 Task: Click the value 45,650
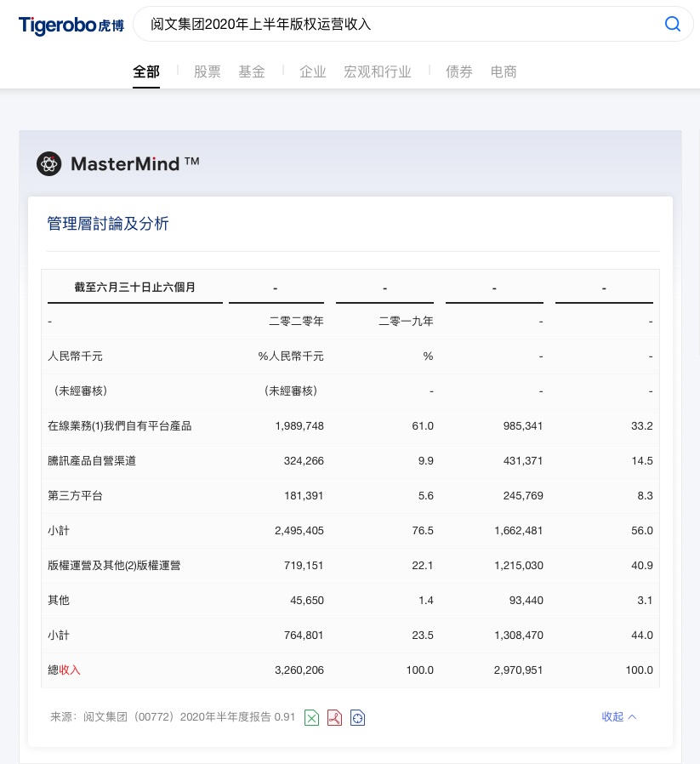(307, 601)
